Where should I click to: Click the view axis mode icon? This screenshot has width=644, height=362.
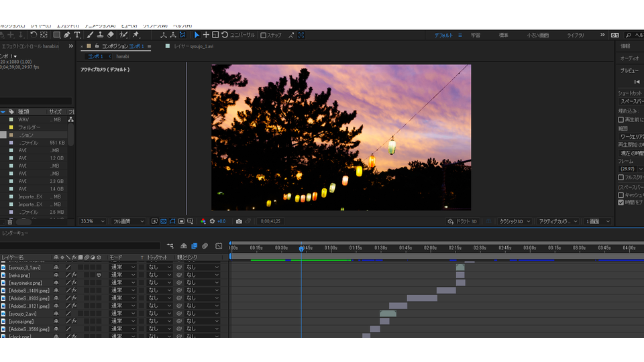[x=182, y=35]
